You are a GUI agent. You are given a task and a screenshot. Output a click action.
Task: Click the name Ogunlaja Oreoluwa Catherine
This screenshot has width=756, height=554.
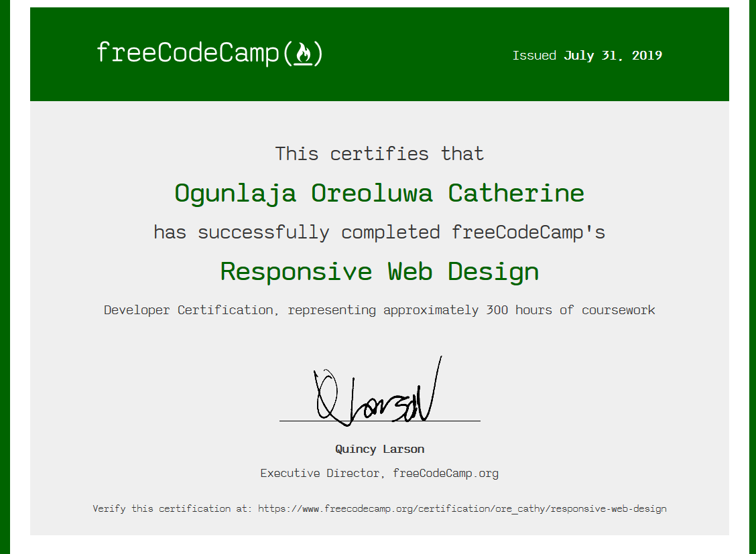click(x=379, y=194)
